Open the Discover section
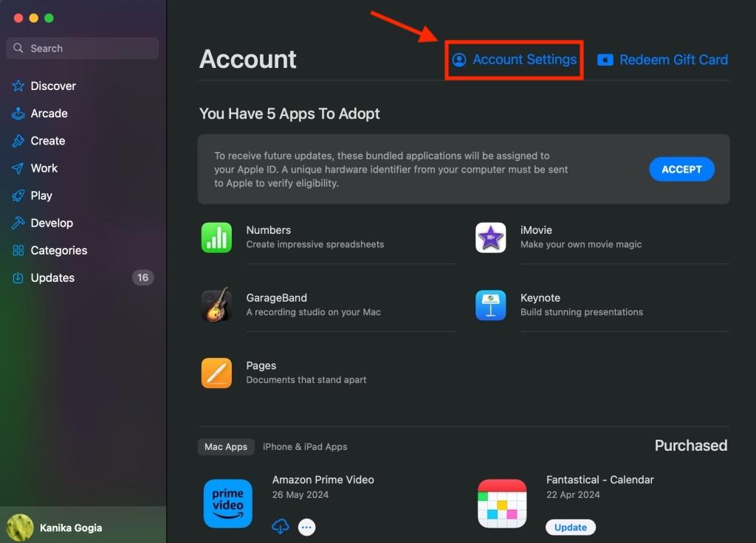This screenshot has height=543, width=756. (x=52, y=86)
